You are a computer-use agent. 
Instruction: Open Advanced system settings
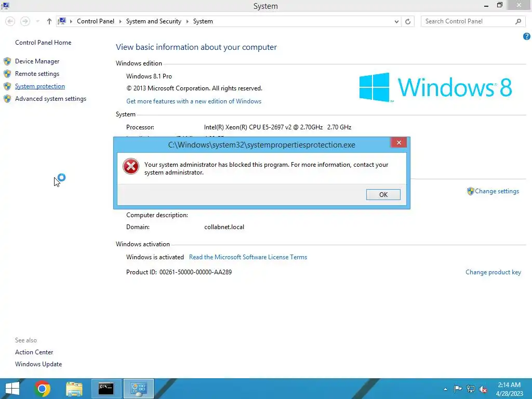point(50,99)
